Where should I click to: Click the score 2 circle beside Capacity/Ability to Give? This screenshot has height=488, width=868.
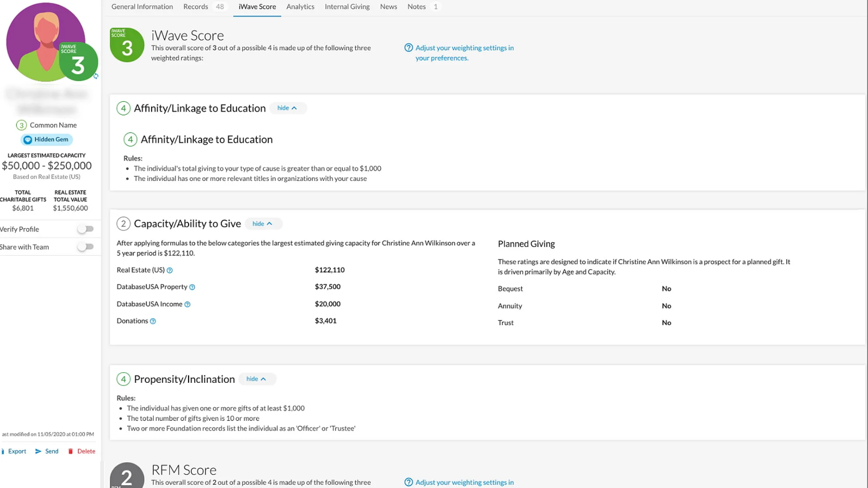[x=123, y=224]
